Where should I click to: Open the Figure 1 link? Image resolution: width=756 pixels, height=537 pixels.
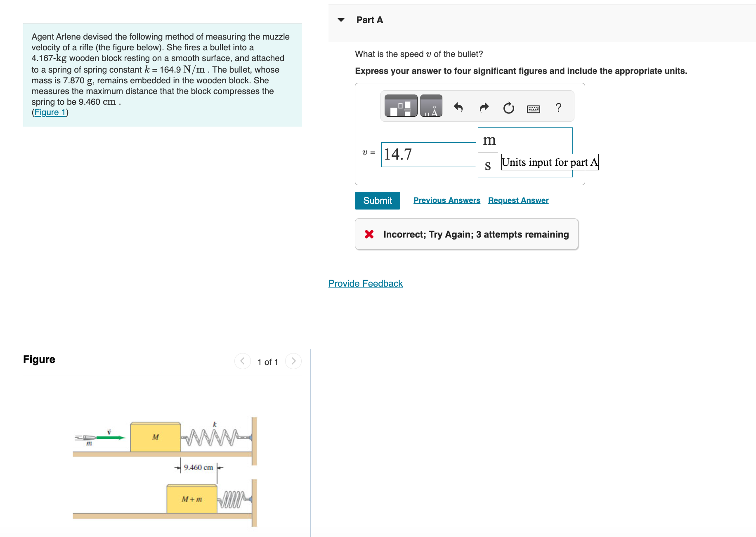click(49, 112)
